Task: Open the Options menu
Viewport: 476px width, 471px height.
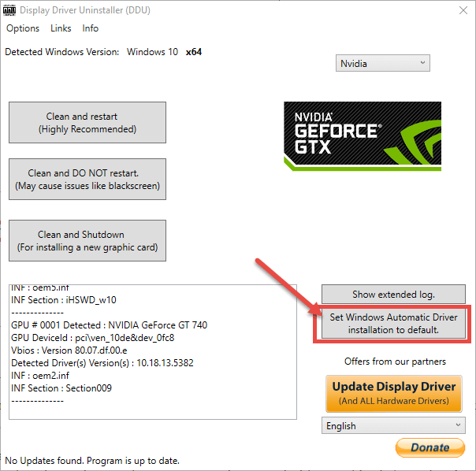Action: [x=23, y=28]
